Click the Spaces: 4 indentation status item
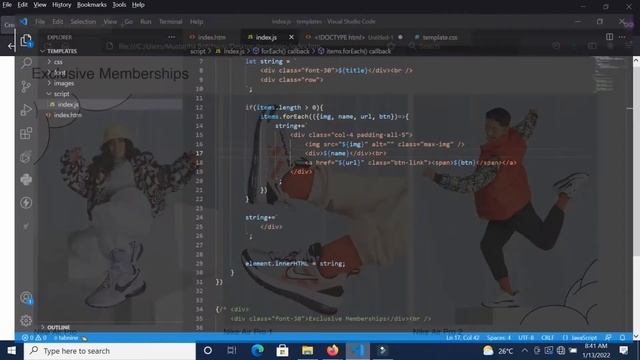640x360 pixels. pyautogui.click(x=499, y=338)
